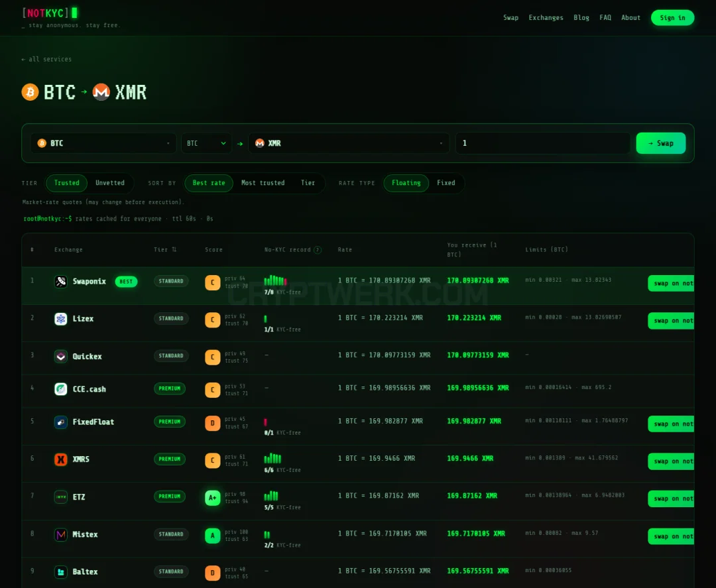Click the CCE.cash exchange logo icon
This screenshot has width=716, height=588.
coord(61,389)
